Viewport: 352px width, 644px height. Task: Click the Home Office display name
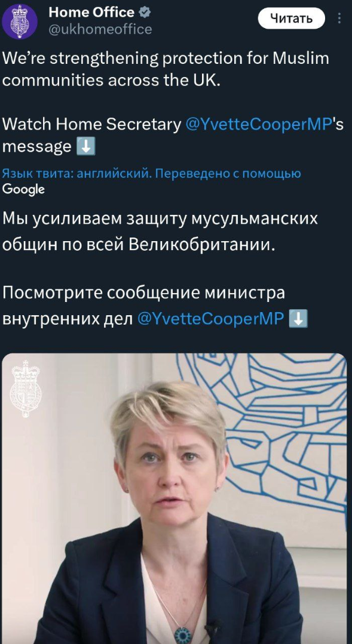(x=91, y=13)
